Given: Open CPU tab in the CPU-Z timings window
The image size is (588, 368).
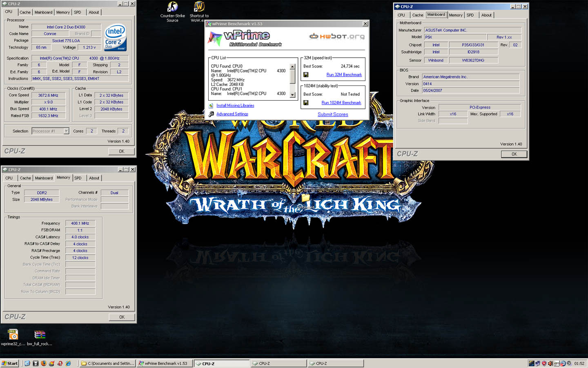Looking at the screenshot, I should [9, 178].
